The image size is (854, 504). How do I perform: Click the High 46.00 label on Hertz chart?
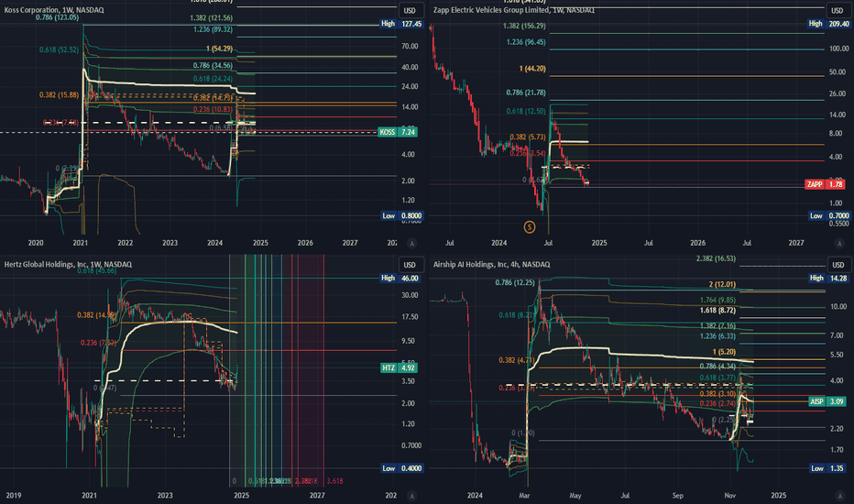[400, 278]
